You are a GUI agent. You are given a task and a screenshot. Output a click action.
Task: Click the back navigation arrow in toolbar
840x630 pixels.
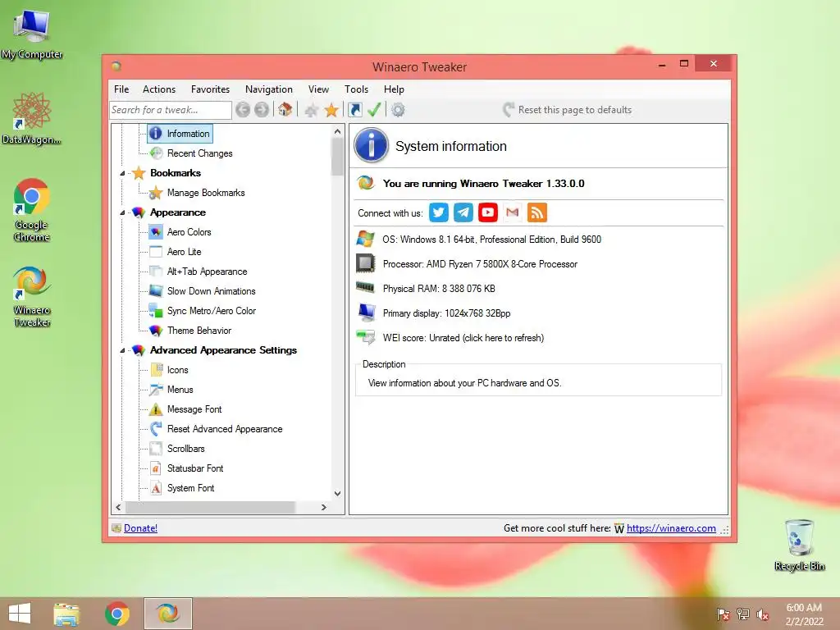click(x=243, y=110)
